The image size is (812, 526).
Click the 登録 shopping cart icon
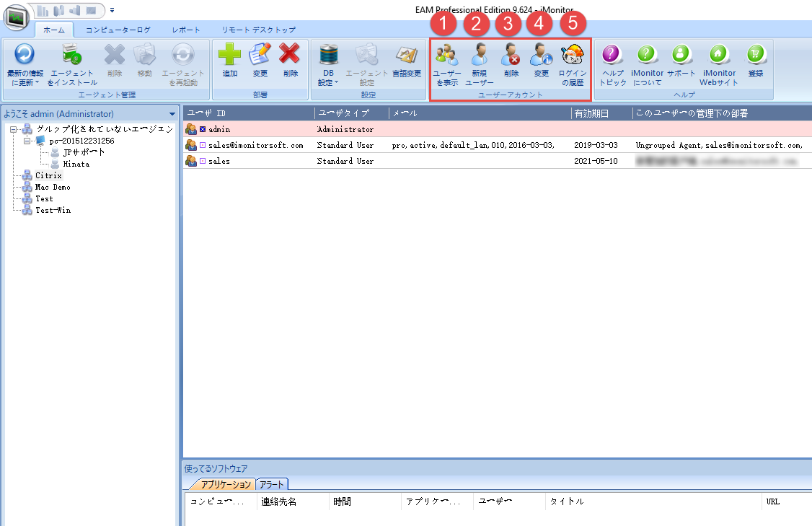pyautogui.click(x=756, y=54)
